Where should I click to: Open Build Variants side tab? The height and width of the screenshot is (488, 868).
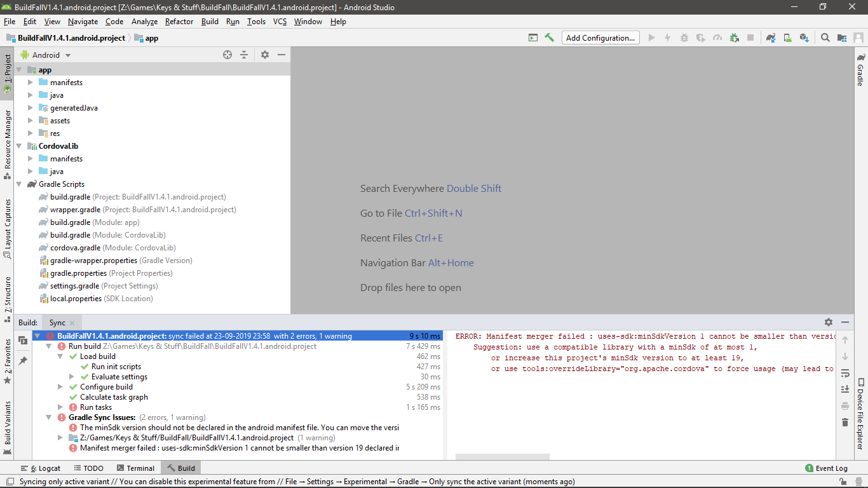[x=8, y=428]
